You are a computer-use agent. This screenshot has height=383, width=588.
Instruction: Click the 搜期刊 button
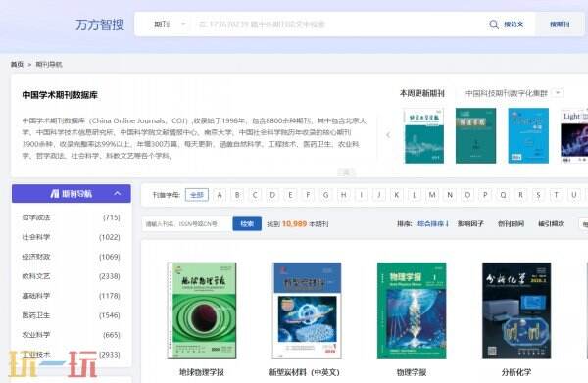[560, 24]
